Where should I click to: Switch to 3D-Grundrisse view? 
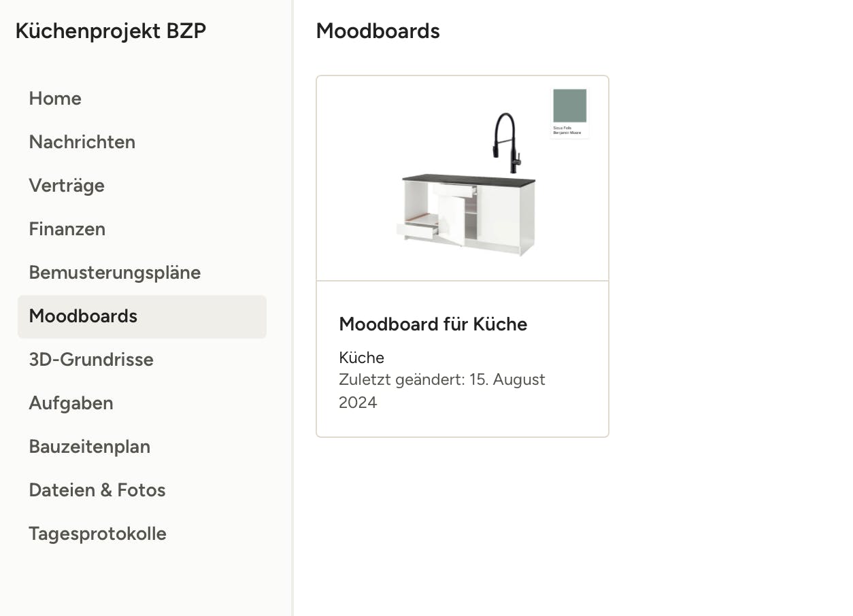pos(91,360)
